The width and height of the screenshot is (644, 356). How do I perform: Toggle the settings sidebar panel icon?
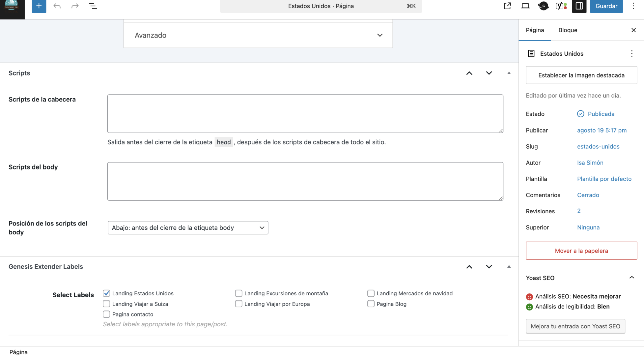click(579, 6)
